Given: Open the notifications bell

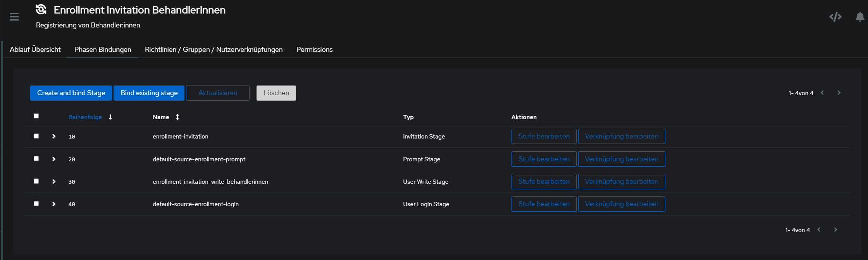Looking at the screenshot, I should (x=860, y=17).
